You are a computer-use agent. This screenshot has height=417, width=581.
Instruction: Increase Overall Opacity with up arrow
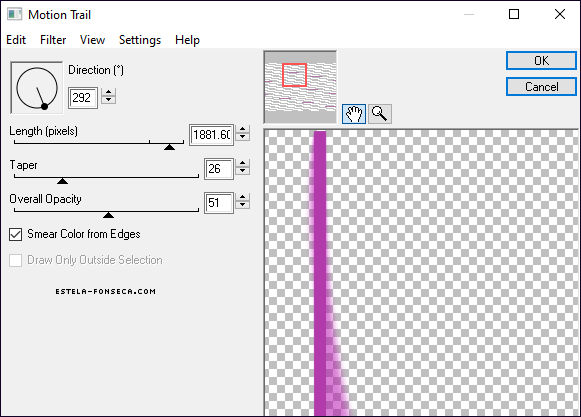243,197
